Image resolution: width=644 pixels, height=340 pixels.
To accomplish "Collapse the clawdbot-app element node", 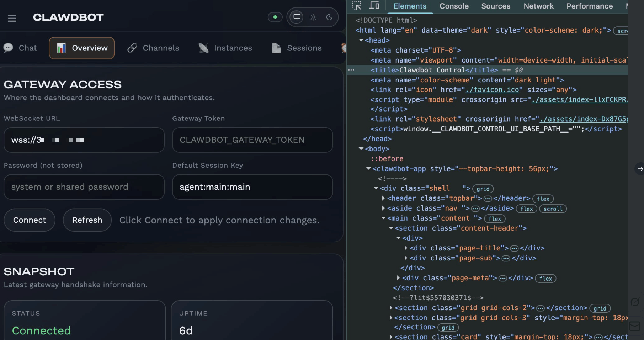I will click(x=369, y=169).
